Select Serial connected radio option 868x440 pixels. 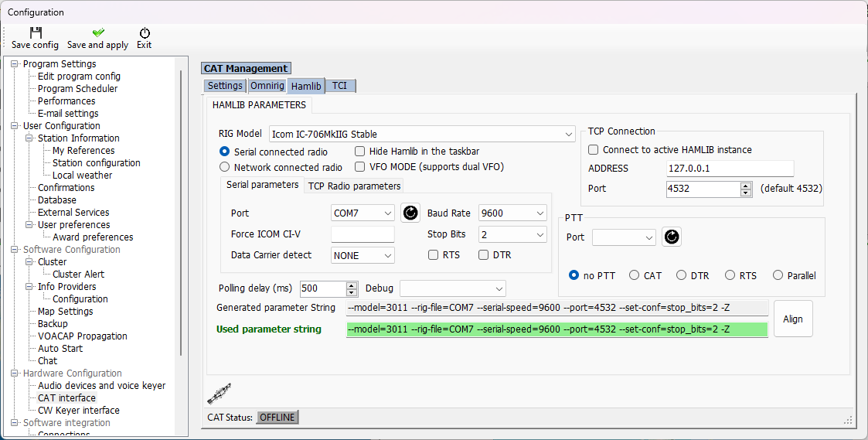coord(224,152)
